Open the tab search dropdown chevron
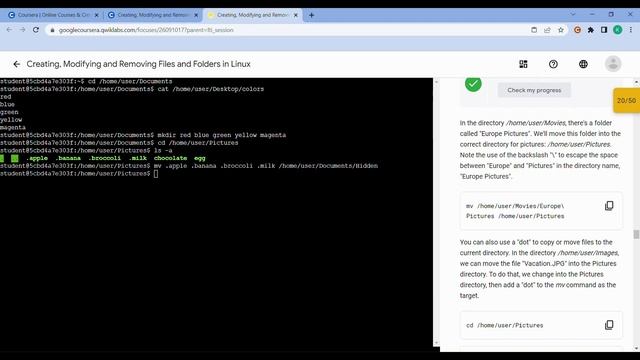 coord(573,14)
